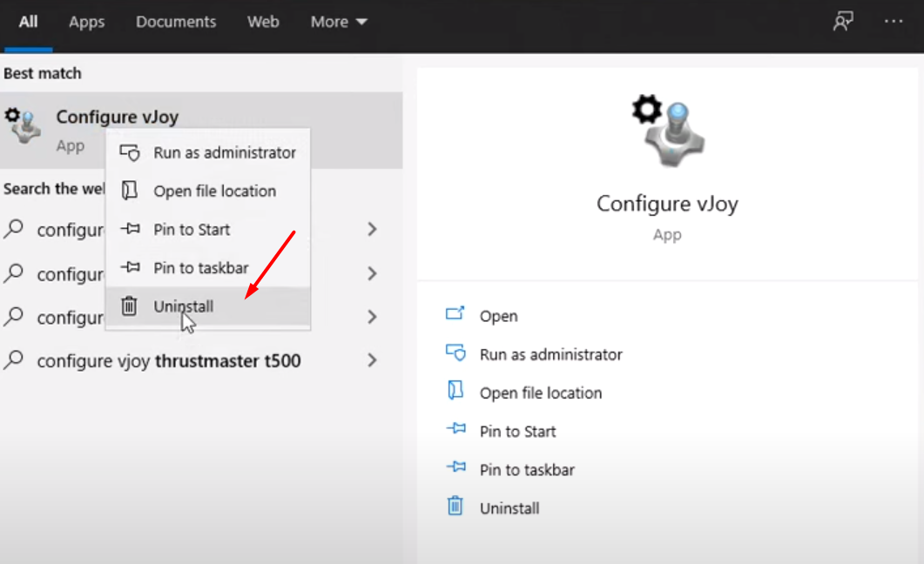Choose Open file location in context menu
The height and width of the screenshot is (564, 924).
tap(208, 191)
